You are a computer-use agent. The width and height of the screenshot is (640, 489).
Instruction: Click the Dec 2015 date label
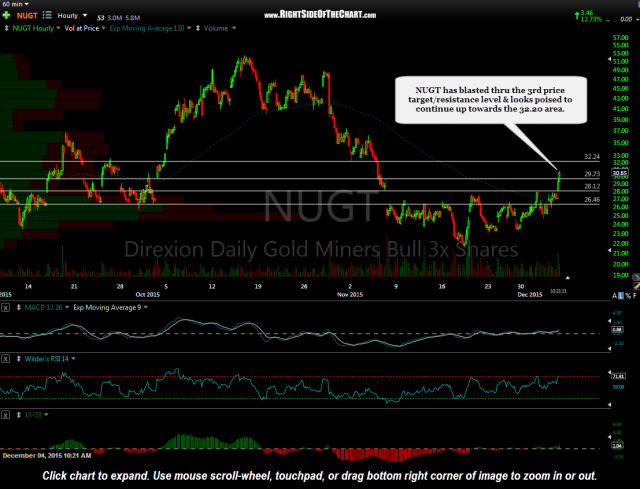coord(530,295)
